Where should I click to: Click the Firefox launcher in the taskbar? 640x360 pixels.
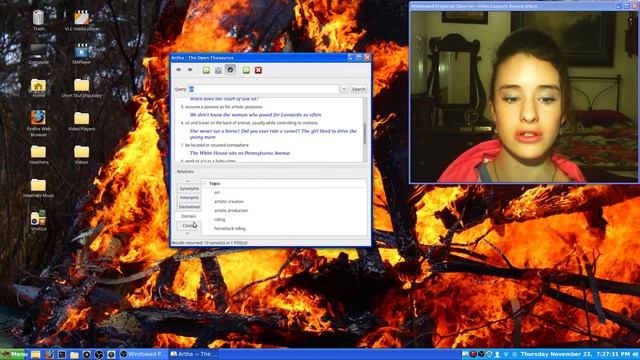(x=49, y=355)
